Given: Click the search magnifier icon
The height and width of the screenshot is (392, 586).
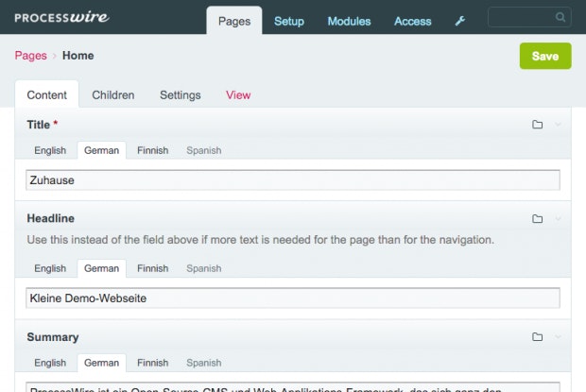Looking at the screenshot, I should click(x=560, y=17).
